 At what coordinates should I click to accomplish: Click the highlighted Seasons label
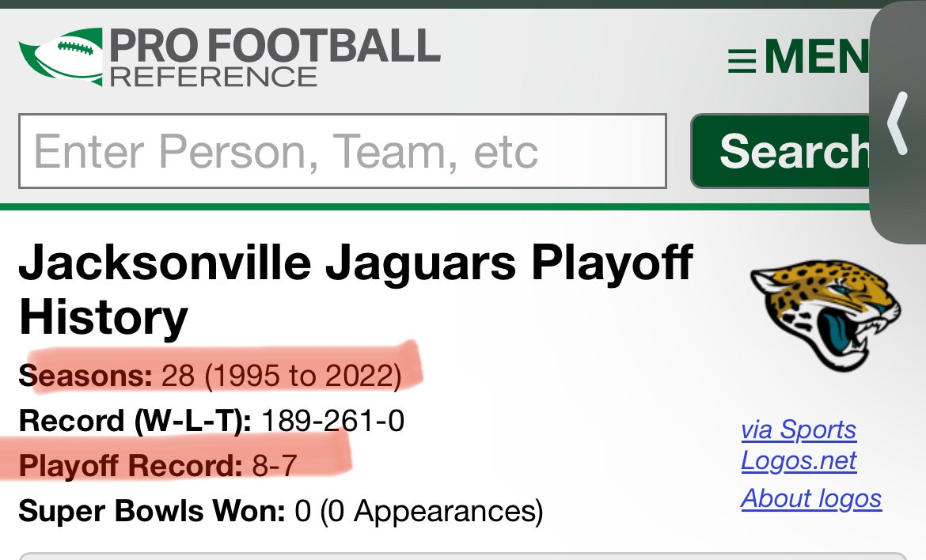click(x=85, y=376)
